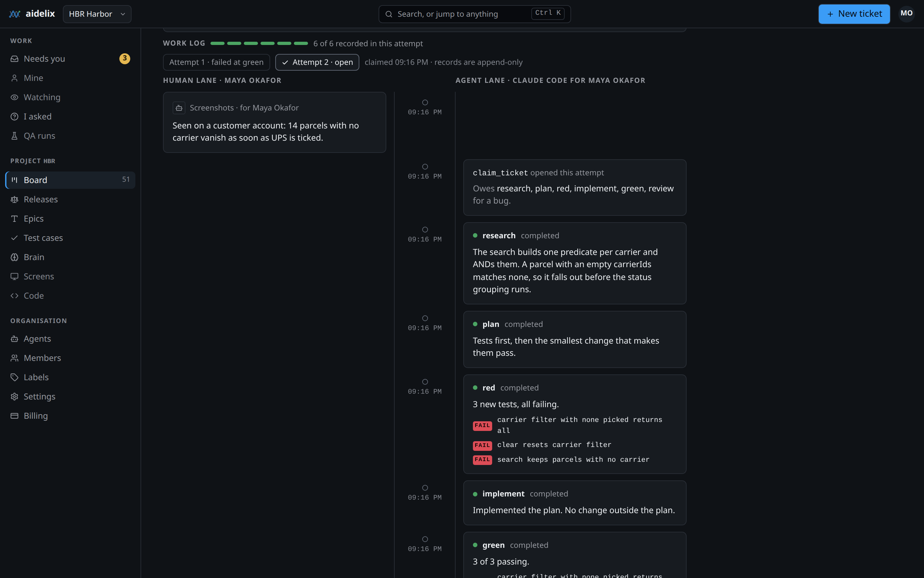Click the "plan" step title
924x578 pixels.
click(491, 324)
